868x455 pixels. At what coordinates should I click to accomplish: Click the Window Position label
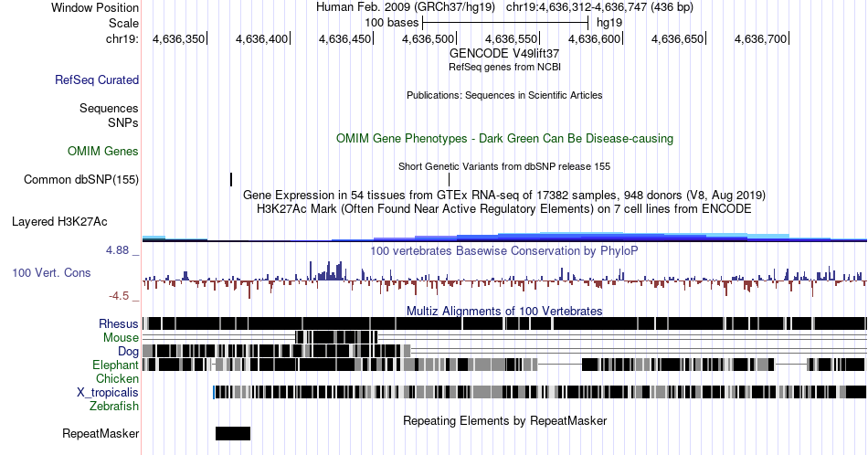coord(95,7)
